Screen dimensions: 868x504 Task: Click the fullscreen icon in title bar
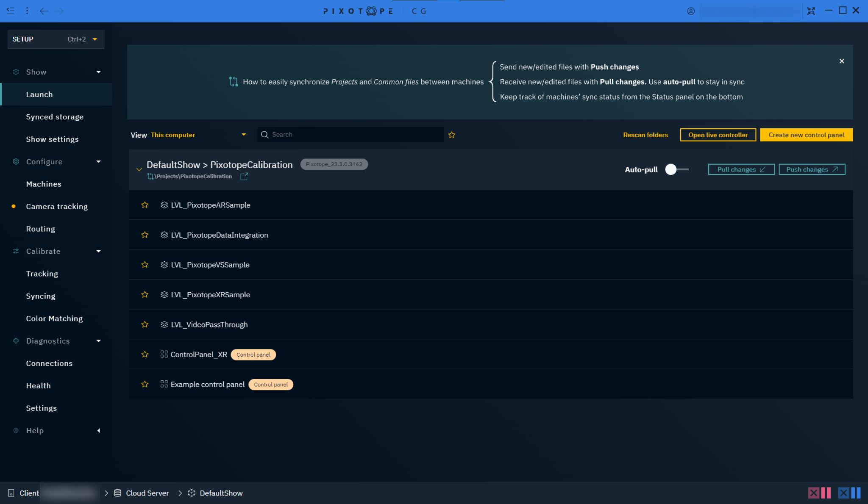[x=811, y=11]
